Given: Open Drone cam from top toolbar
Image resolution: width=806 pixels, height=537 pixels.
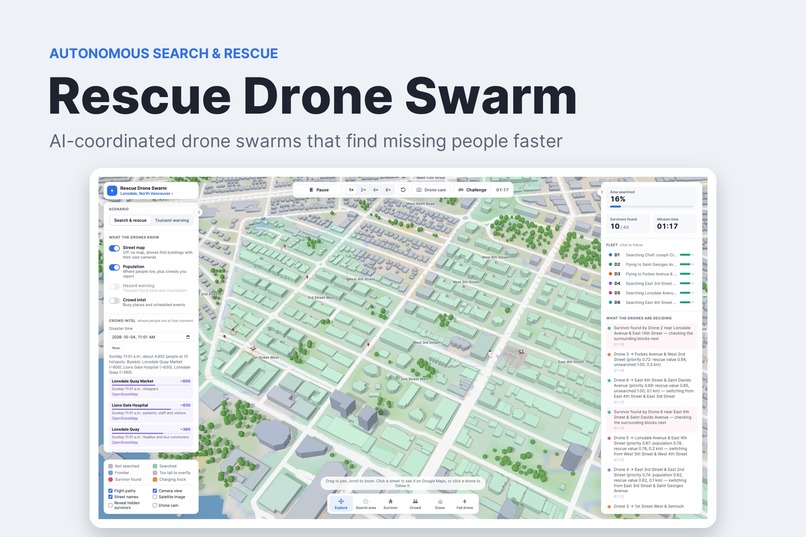Looking at the screenshot, I should [431, 190].
